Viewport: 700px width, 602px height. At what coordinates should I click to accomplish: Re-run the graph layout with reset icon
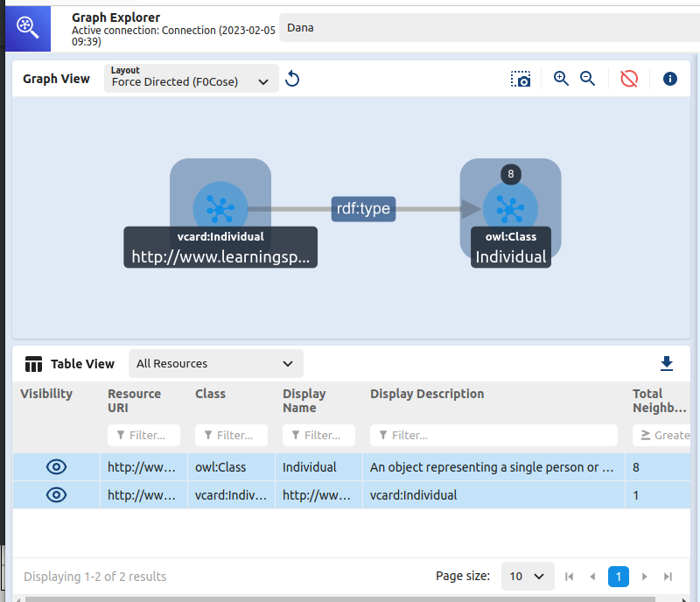(x=292, y=79)
